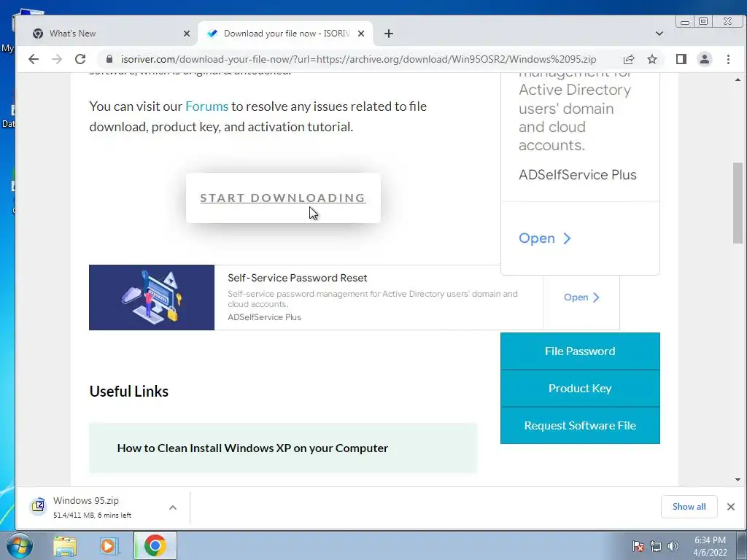Click the File Password button
The width and height of the screenshot is (747, 560).
[580, 351]
